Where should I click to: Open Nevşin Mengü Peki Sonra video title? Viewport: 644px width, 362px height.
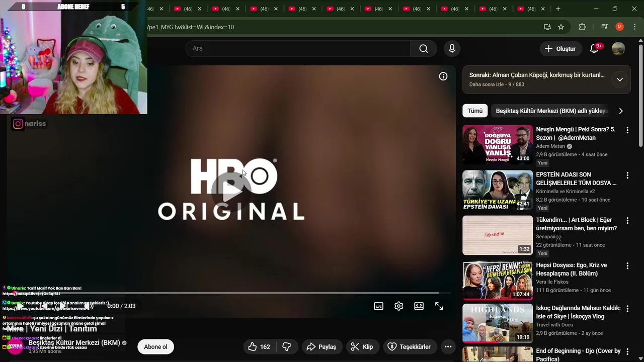click(x=576, y=133)
